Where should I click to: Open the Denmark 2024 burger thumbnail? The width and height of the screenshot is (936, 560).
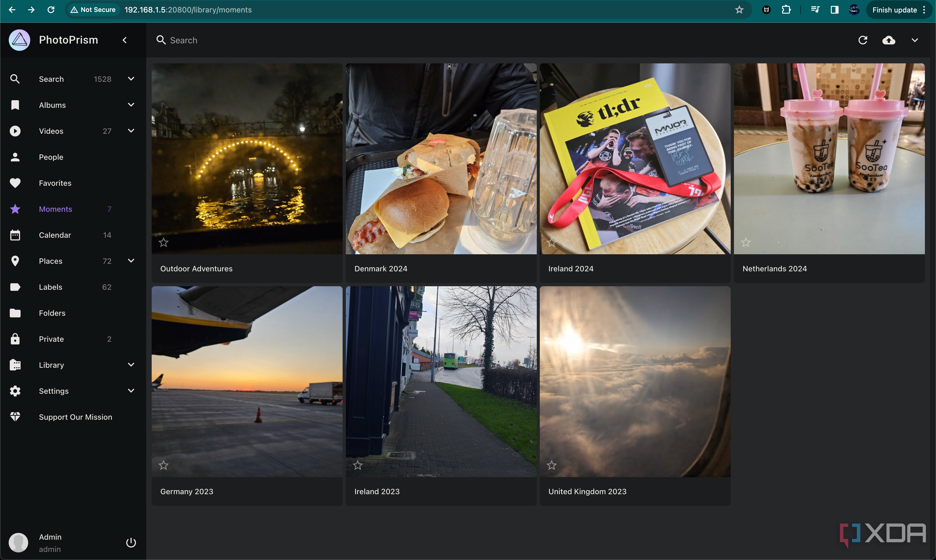(x=441, y=158)
